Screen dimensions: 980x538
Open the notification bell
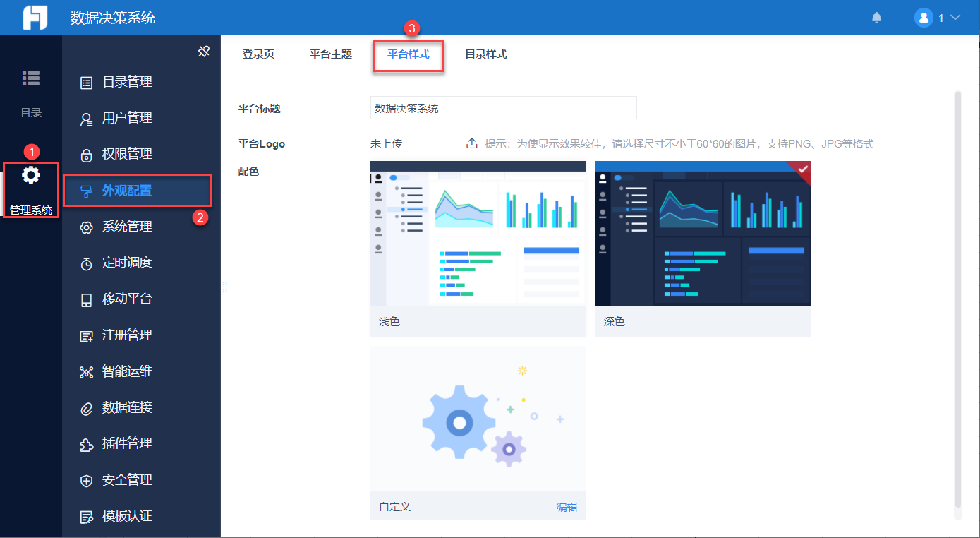[877, 18]
